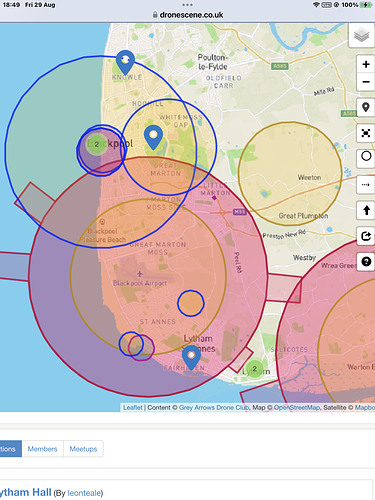Open the Lytham Hall location title
375x500 pixels.
[x=25, y=492]
